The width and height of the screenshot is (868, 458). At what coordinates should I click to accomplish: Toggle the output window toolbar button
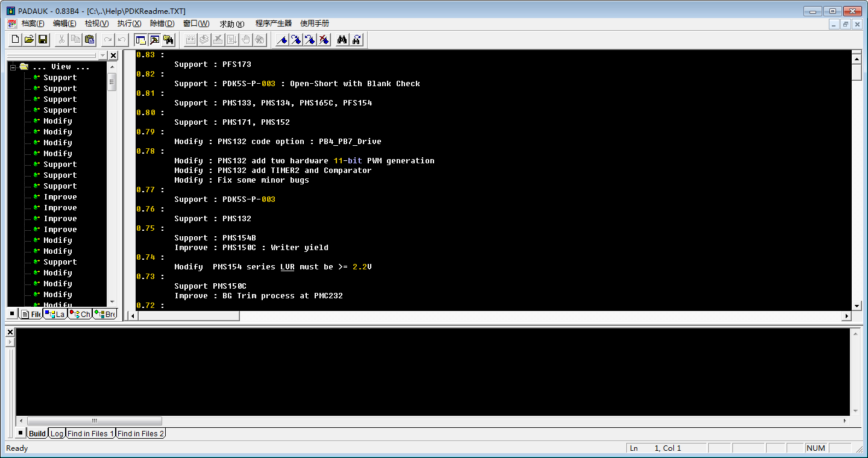154,39
